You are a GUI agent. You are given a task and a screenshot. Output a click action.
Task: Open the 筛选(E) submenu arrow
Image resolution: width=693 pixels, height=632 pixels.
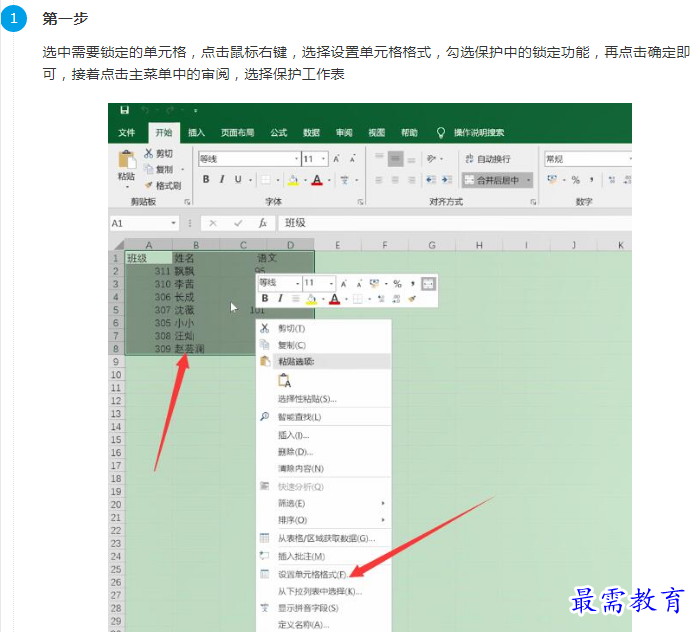(383, 503)
